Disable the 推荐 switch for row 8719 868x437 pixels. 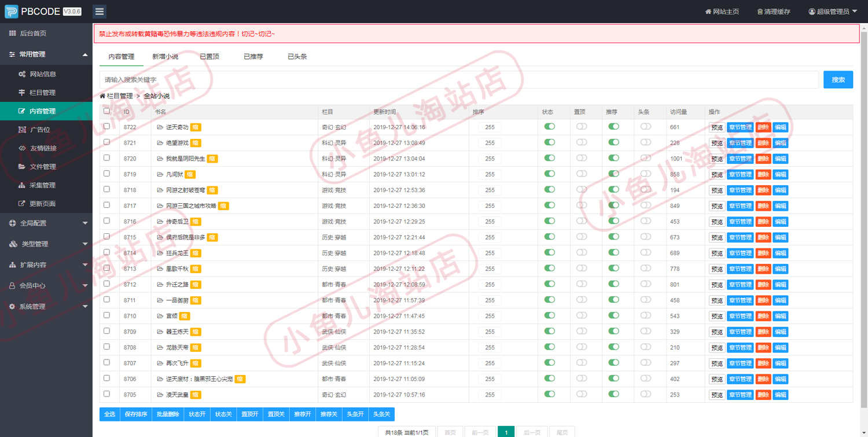tap(614, 173)
